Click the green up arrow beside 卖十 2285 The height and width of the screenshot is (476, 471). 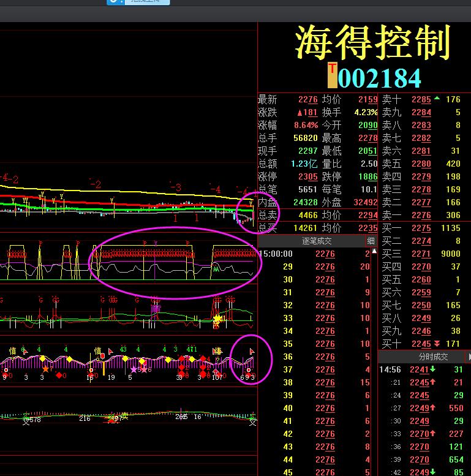437,98
